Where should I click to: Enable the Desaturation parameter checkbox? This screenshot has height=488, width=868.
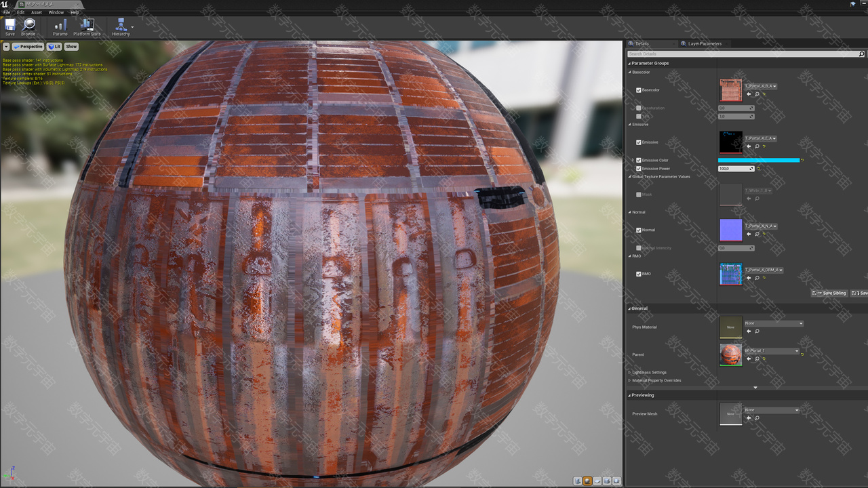(x=639, y=108)
